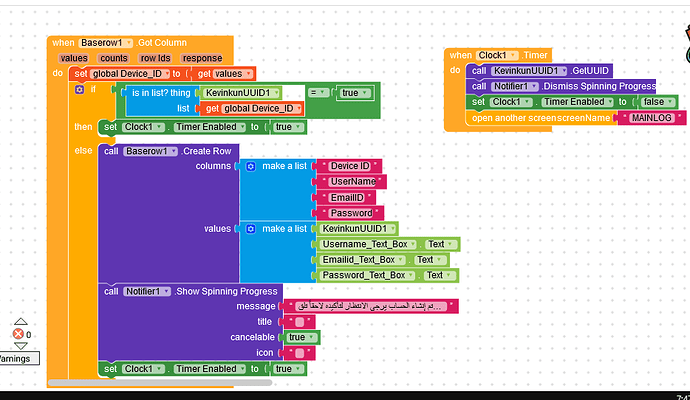Click the up triangle warning navigator

(21, 322)
